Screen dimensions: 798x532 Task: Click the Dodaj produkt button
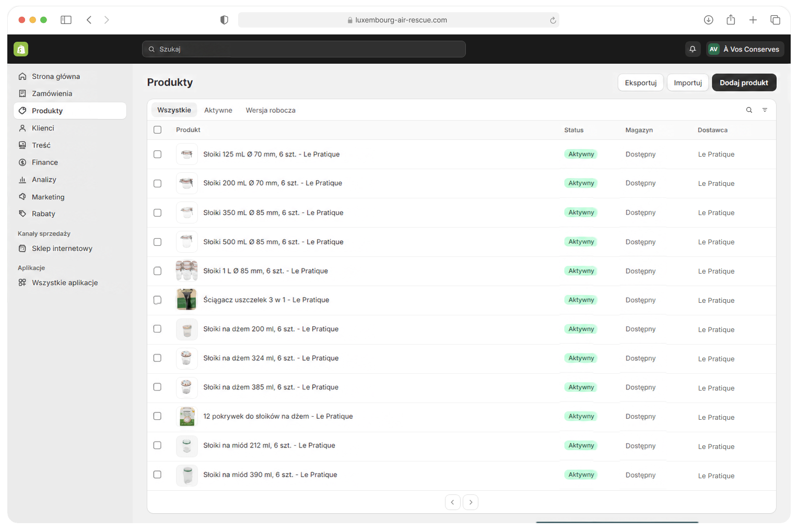click(744, 82)
